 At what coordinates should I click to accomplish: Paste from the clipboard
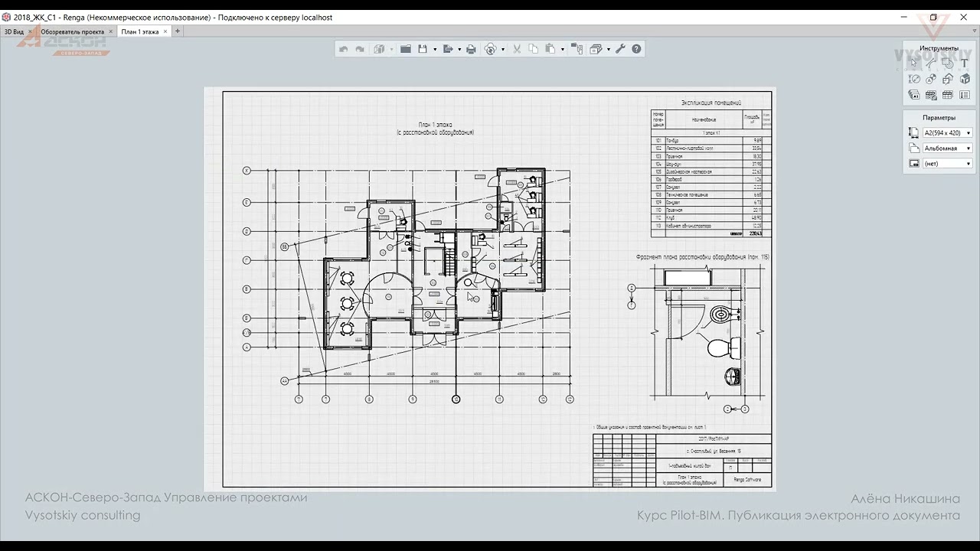pos(551,49)
